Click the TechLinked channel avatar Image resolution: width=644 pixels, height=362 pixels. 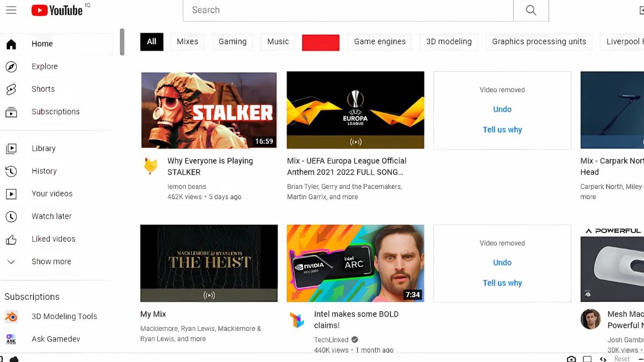pyautogui.click(x=297, y=320)
